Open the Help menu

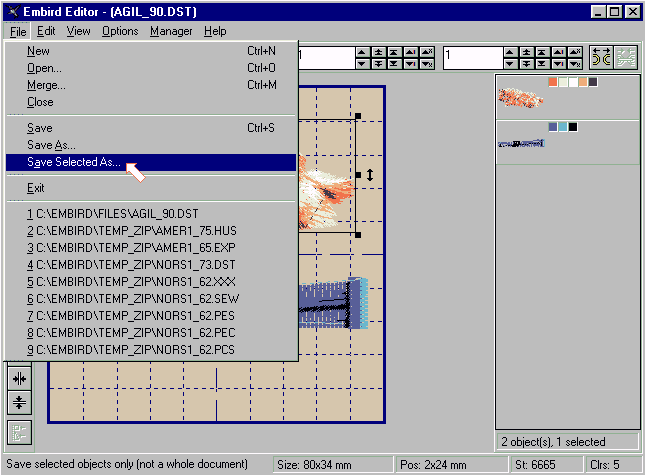tap(215, 31)
